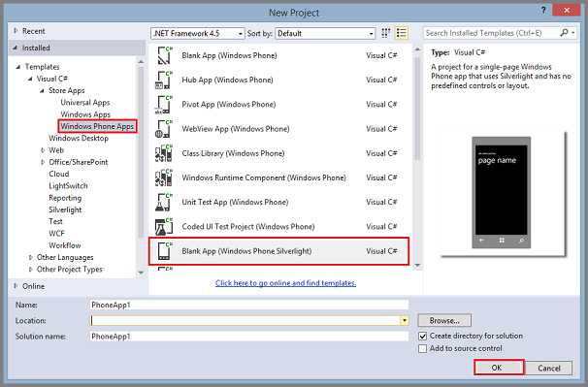Select Windows Apps in the tree

[85, 114]
